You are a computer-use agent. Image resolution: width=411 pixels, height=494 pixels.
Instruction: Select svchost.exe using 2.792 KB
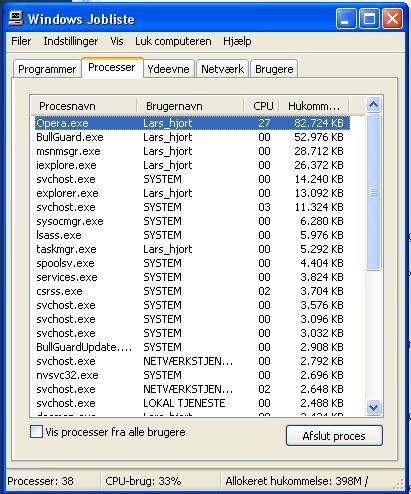click(x=192, y=361)
